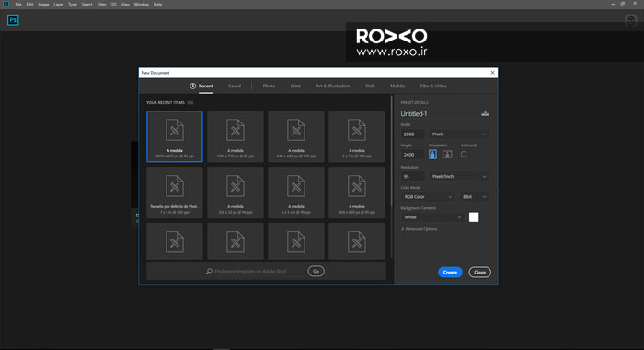This screenshot has height=350, width=644.
Task: Expand Advanced Options
Action: tap(419, 229)
